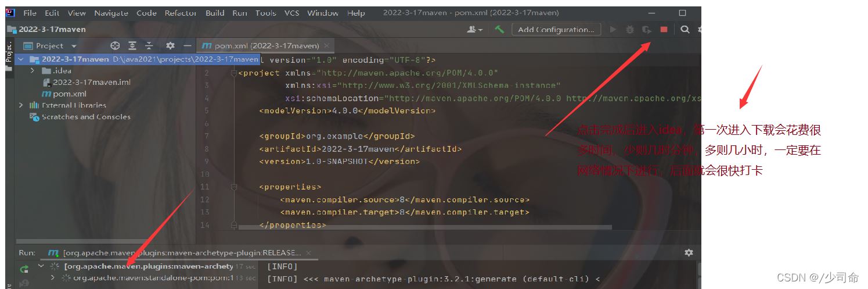
Task: Click the artifactId line in editor
Action: click(360, 149)
